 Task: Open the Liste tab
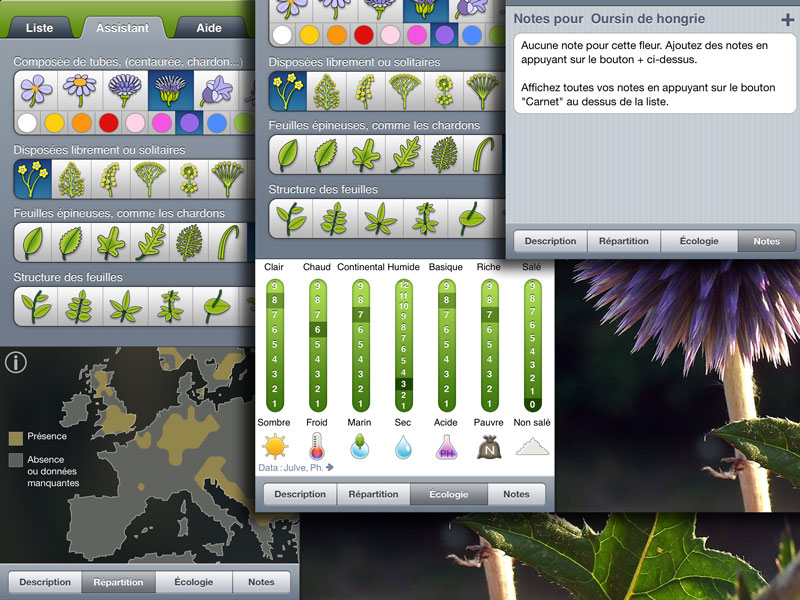pos(39,28)
